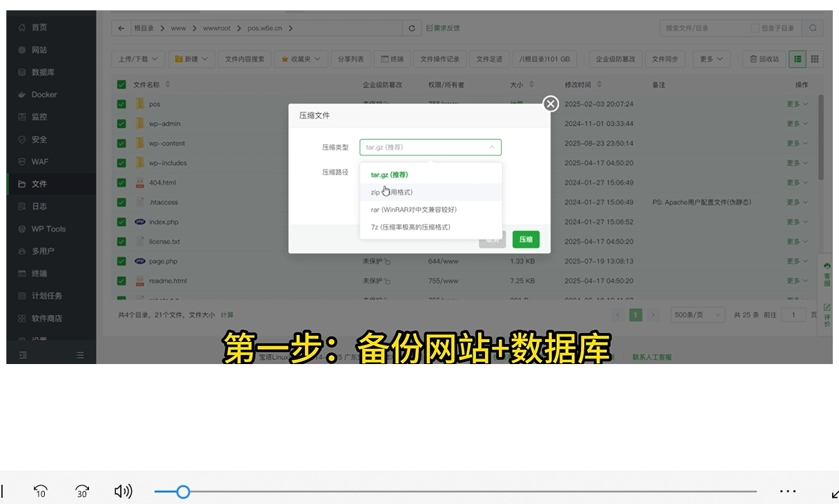The image size is (839, 504).
Task: Close the compress file dialog
Action: [550, 103]
